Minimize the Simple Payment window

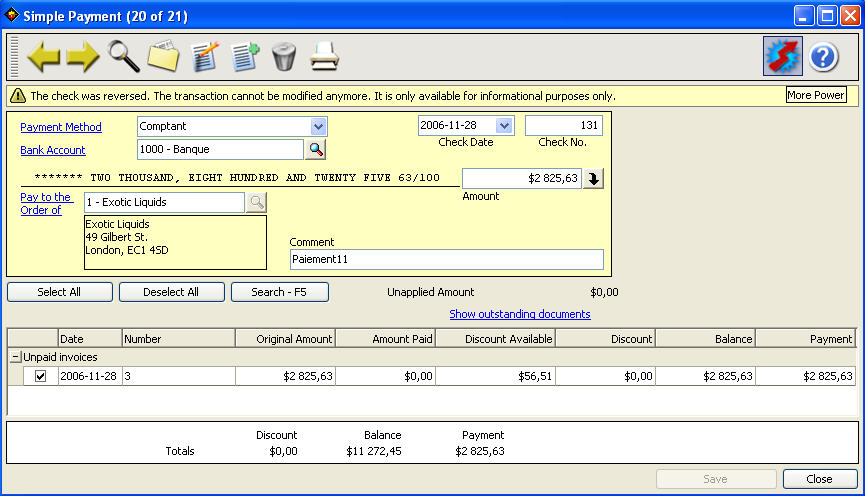[804, 15]
